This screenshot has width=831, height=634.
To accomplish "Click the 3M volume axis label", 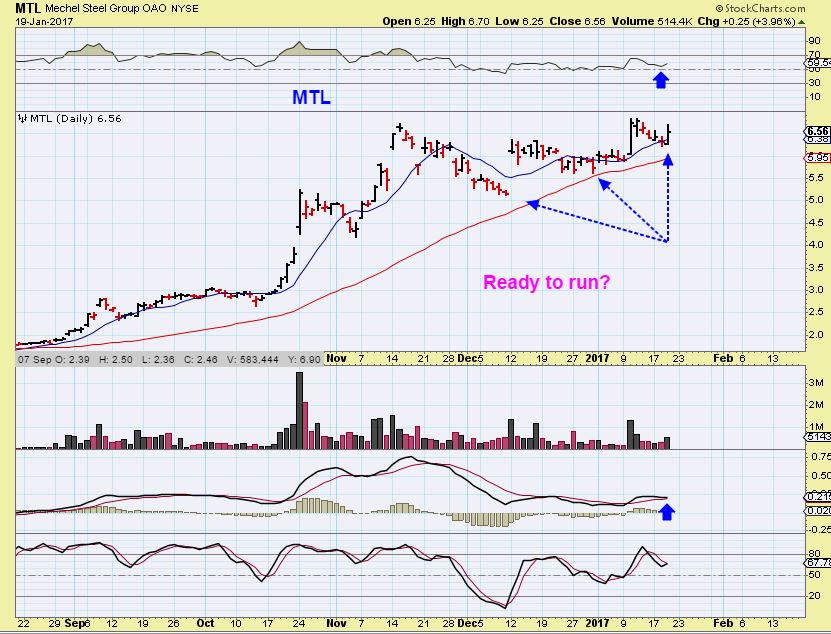I will click(x=816, y=382).
